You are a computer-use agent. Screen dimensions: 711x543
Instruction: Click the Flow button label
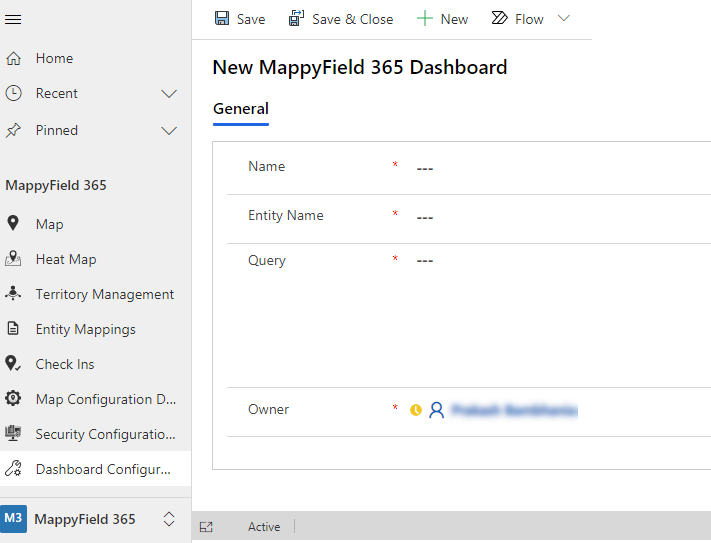click(529, 19)
